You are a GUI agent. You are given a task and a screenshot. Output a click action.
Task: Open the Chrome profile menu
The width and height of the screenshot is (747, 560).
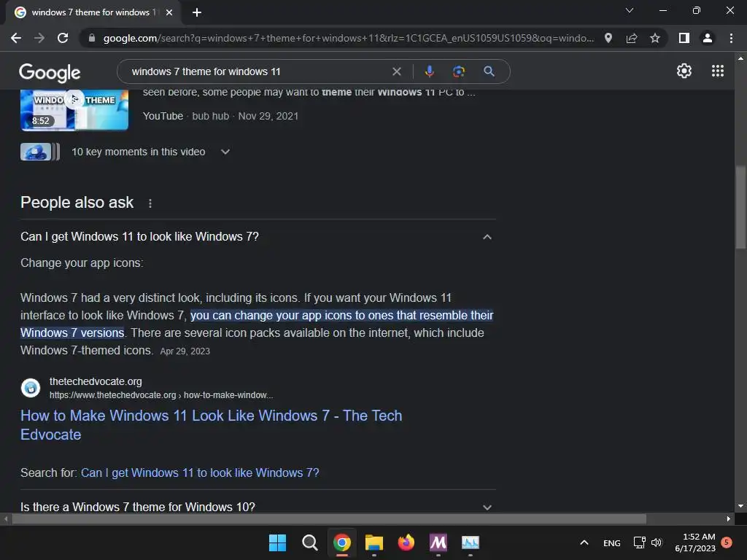(708, 38)
